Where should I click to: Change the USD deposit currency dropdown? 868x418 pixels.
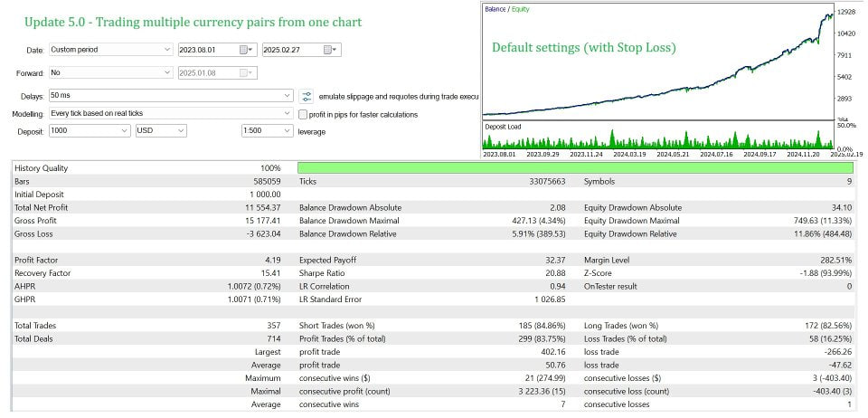tap(181, 131)
